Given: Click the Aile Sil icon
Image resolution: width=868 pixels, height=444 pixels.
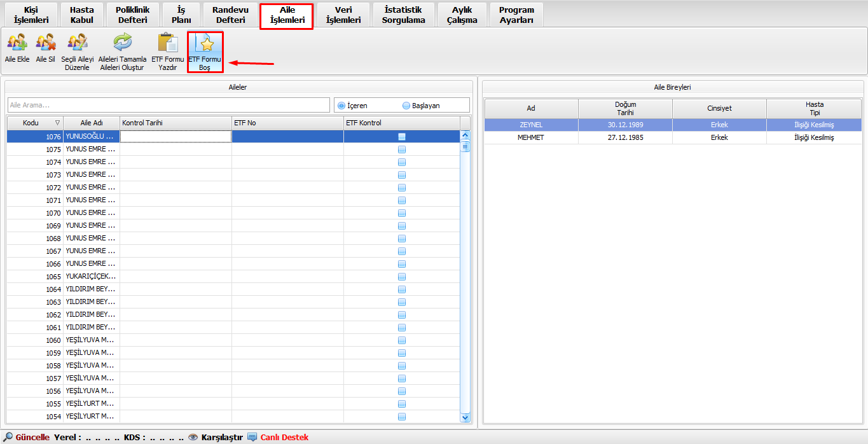Looking at the screenshot, I should [45, 43].
